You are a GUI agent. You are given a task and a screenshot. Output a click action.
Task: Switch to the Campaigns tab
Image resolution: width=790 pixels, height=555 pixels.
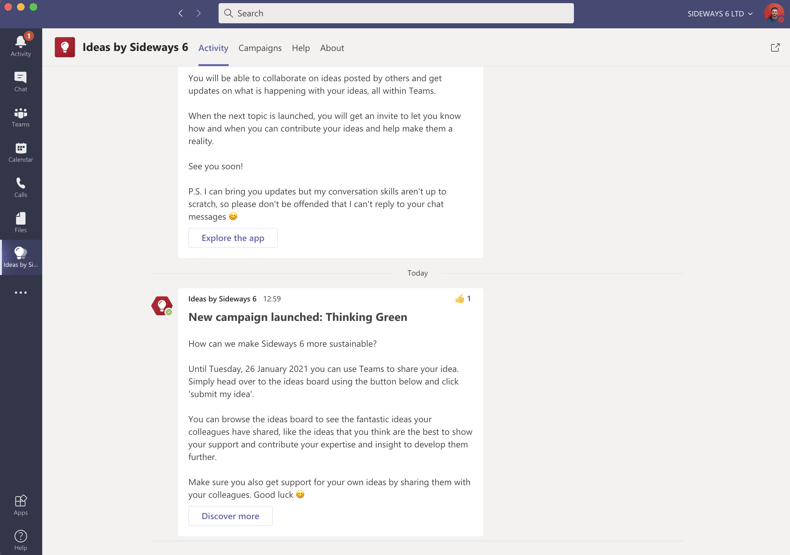point(260,48)
